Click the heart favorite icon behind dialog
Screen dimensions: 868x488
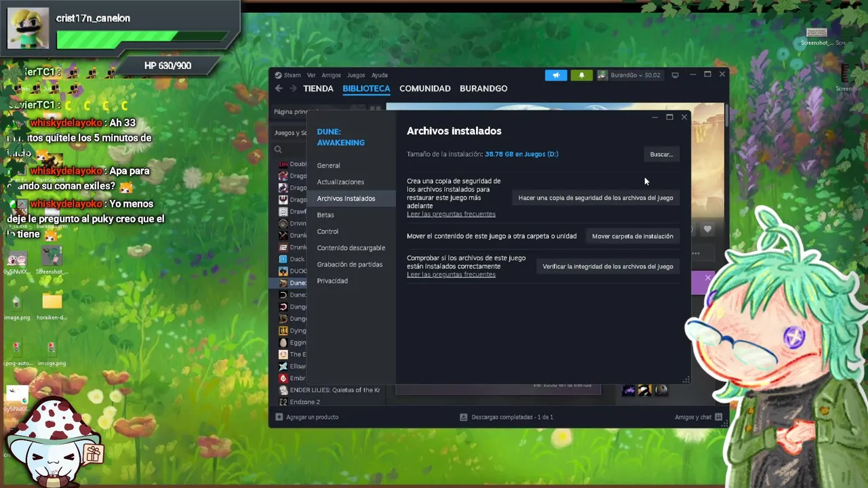tap(707, 230)
